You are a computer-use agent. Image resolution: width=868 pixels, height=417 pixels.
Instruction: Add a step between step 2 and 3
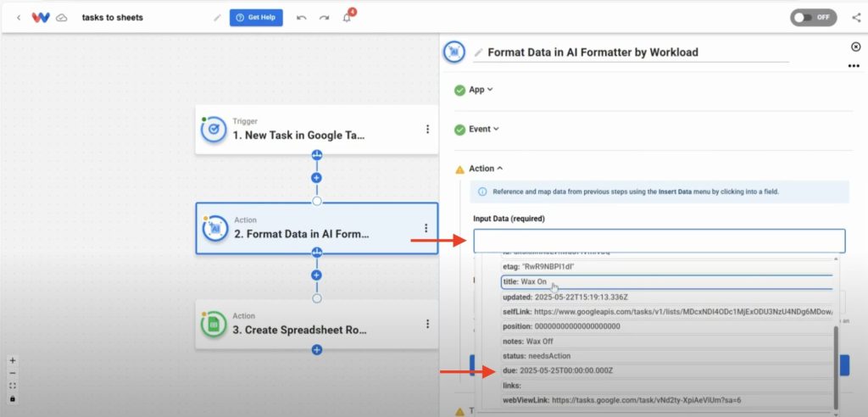click(317, 275)
